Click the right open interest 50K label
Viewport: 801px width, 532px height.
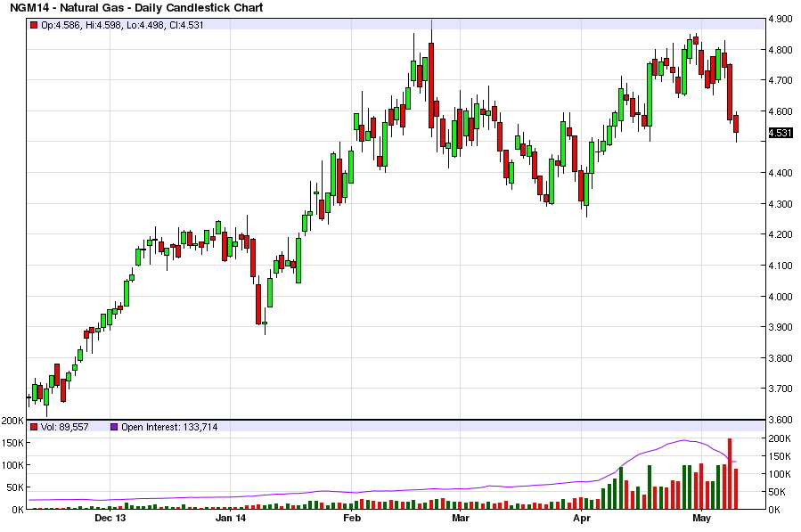tap(777, 492)
